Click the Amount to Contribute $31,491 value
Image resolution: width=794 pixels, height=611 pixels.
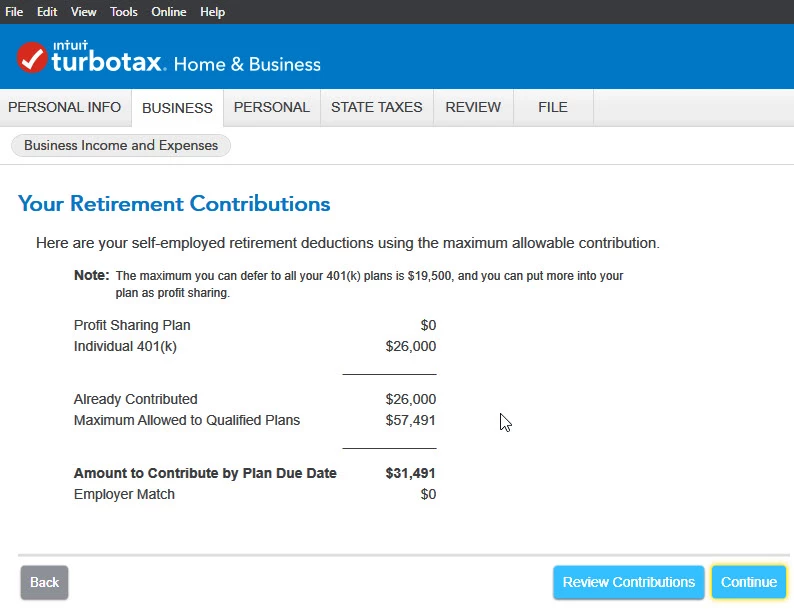point(410,473)
